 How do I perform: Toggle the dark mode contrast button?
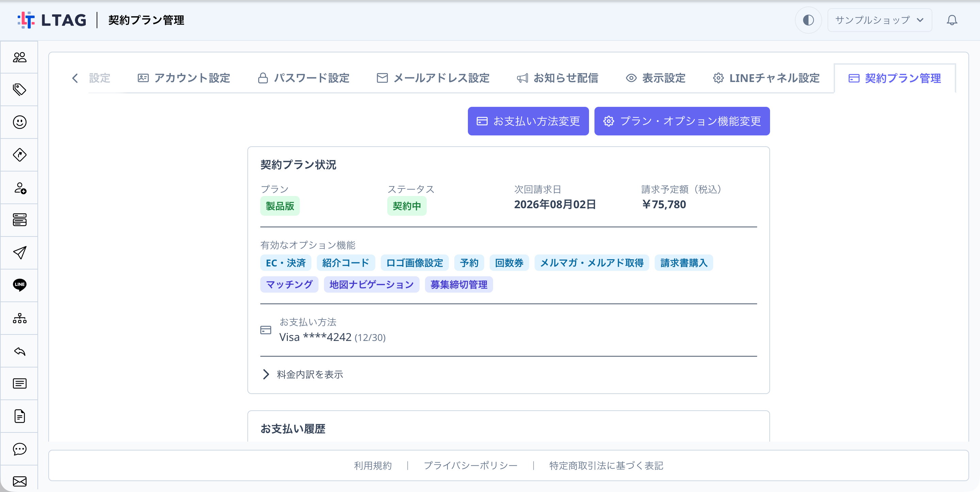pyautogui.click(x=808, y=20)
